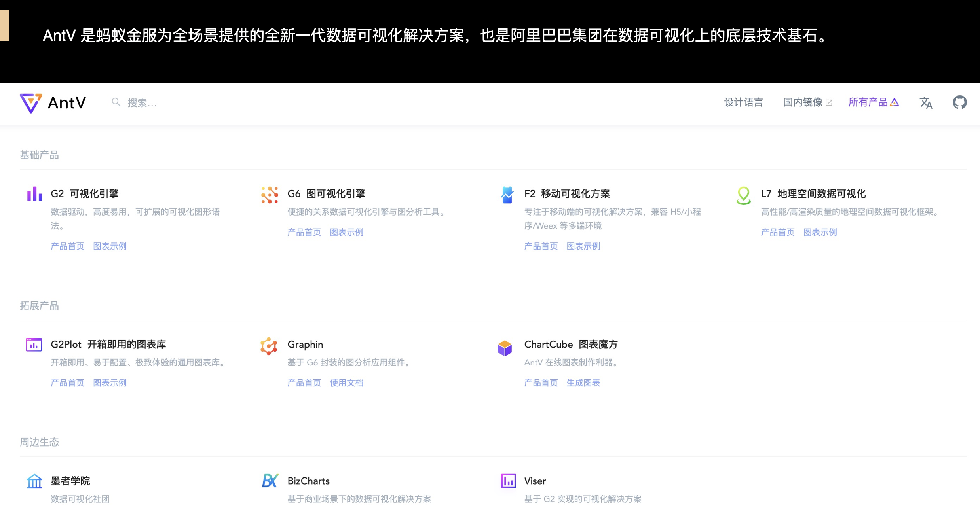Open L7 图表示例 link
Screen dimensions: 980x530
820,232
